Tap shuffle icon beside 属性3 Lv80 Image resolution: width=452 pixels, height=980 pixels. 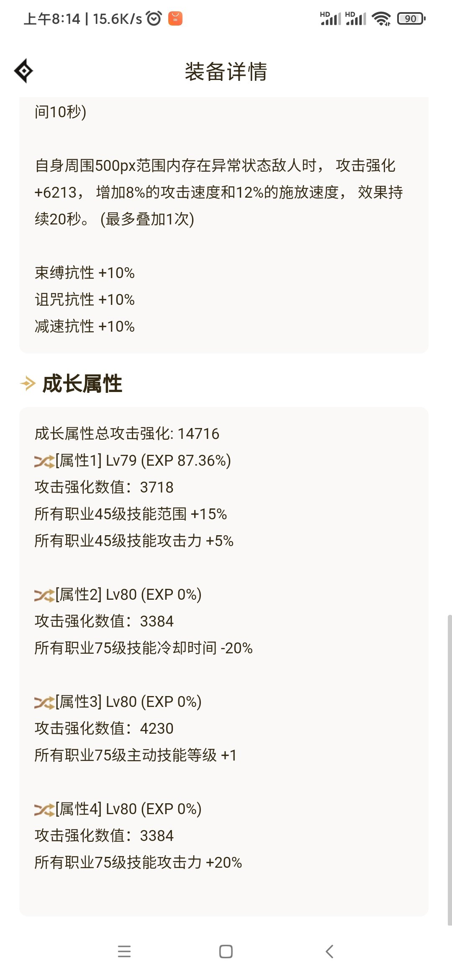pos(44,702)
